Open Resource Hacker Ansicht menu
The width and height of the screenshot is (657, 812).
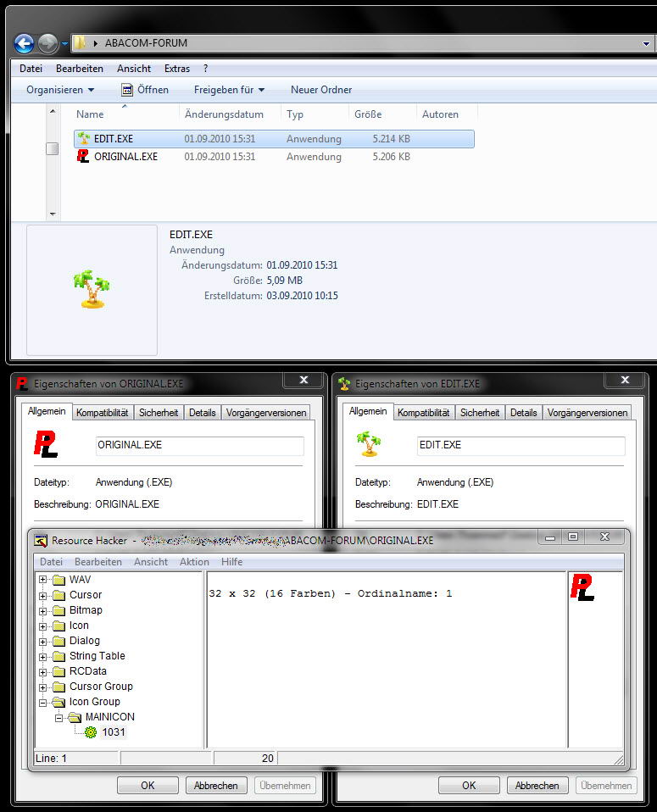(x=151, y=562)
